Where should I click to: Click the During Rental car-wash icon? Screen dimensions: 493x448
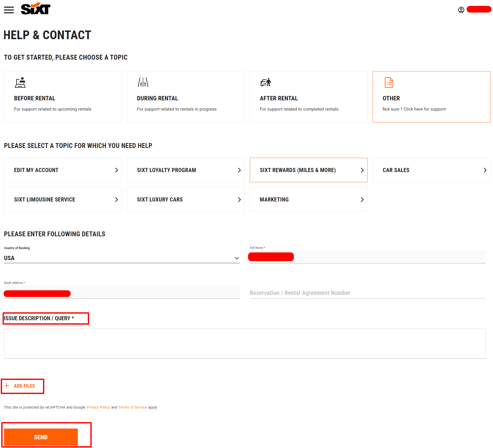pyautogui.click(x=143, y=82)
